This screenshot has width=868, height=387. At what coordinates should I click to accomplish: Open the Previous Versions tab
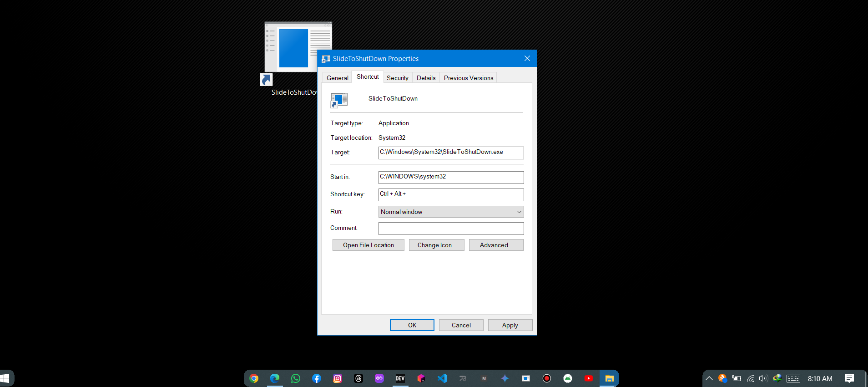pyautogui.click(x=468, y=78)
